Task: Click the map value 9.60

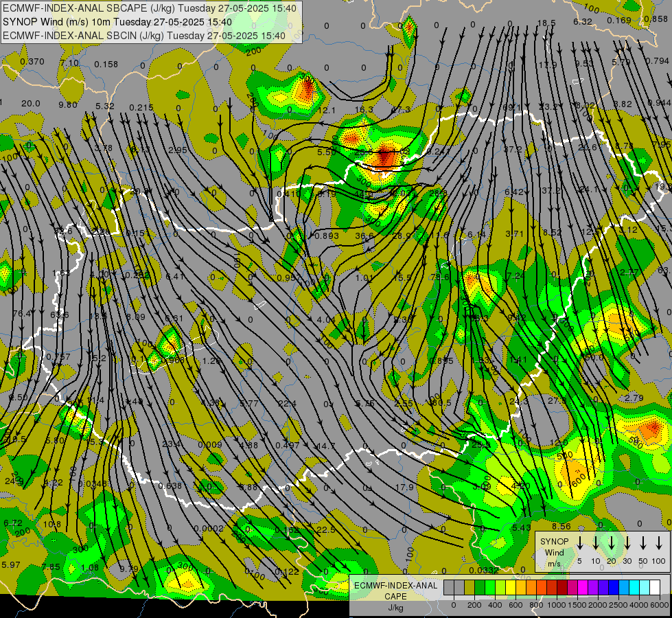Action: point(68,104)
